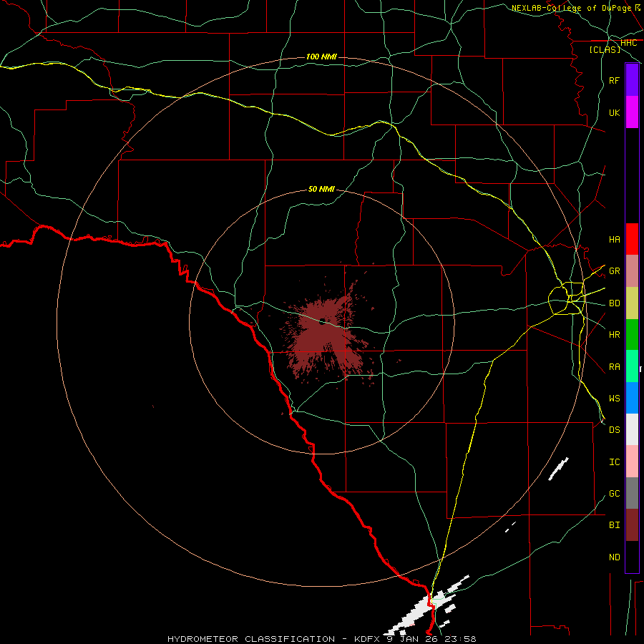Click the HA legend label
The height and width of the screenshot is (644, 644).
[x=614, y=239]
